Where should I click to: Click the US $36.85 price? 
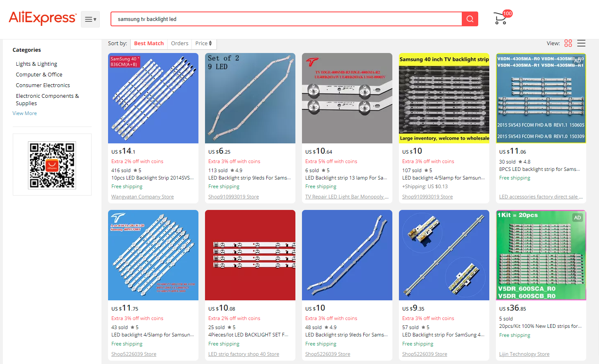[x=513, y=308]
